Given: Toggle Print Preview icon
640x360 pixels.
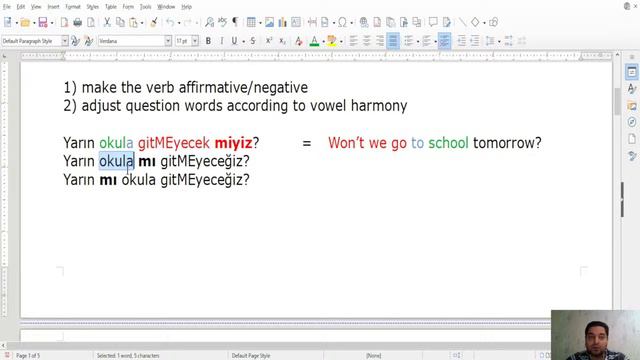Looking at the screenshot, I should click(x=91, y=22).
